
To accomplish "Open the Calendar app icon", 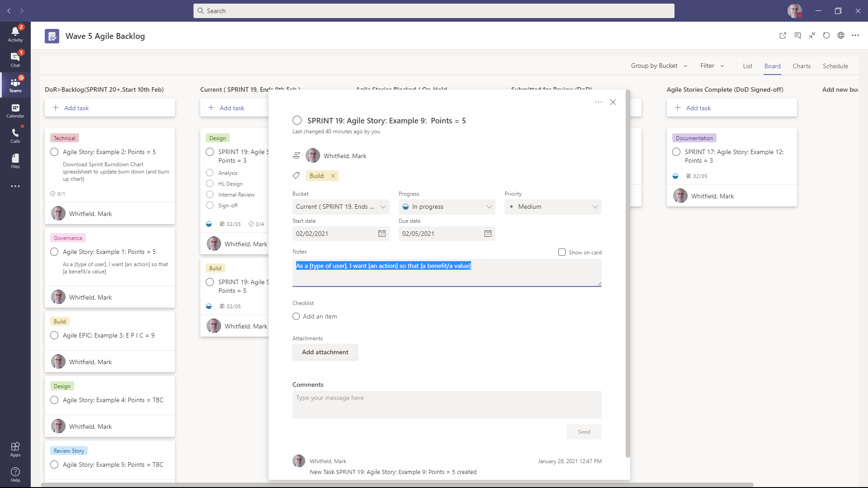I will coord(15,110).
